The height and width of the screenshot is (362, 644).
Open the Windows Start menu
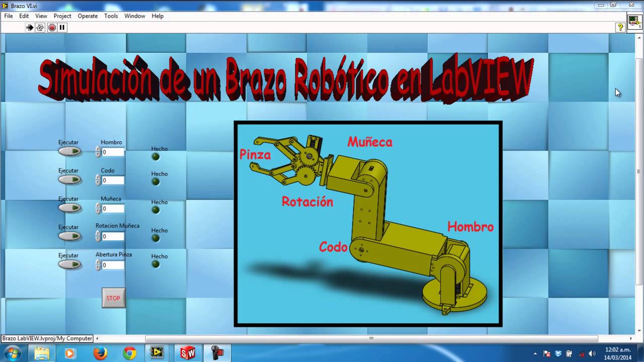click(12, 353)
